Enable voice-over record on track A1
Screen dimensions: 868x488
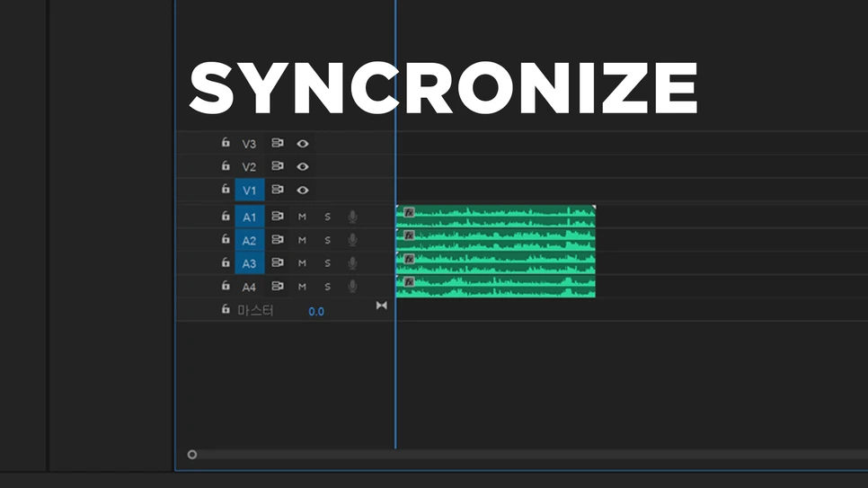pos(352,217)
